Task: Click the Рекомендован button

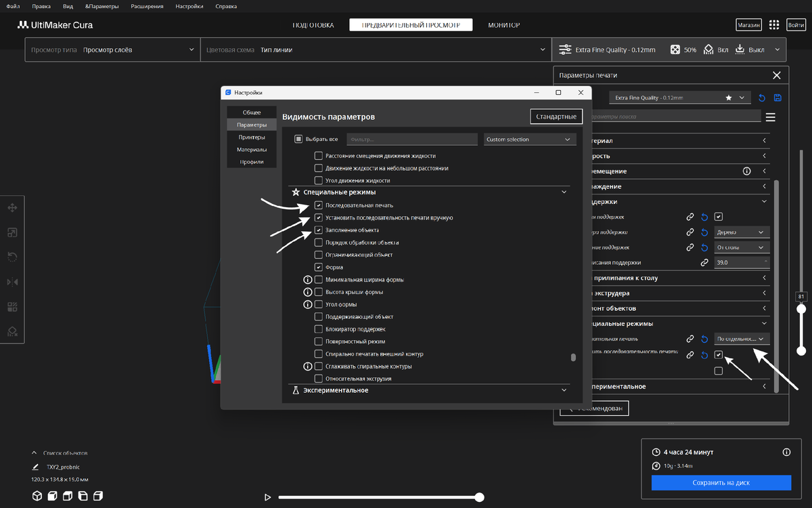Action: coord(595,408)
